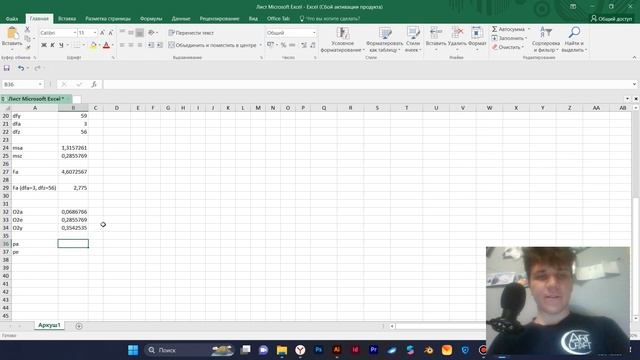640x360 pixels.
Task: Click the Decrease Decimal icon
Action: click(x=313, y=45)
